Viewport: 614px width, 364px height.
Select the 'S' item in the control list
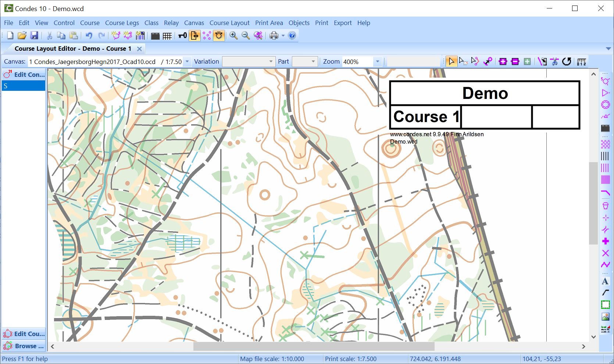coord(24,86)
